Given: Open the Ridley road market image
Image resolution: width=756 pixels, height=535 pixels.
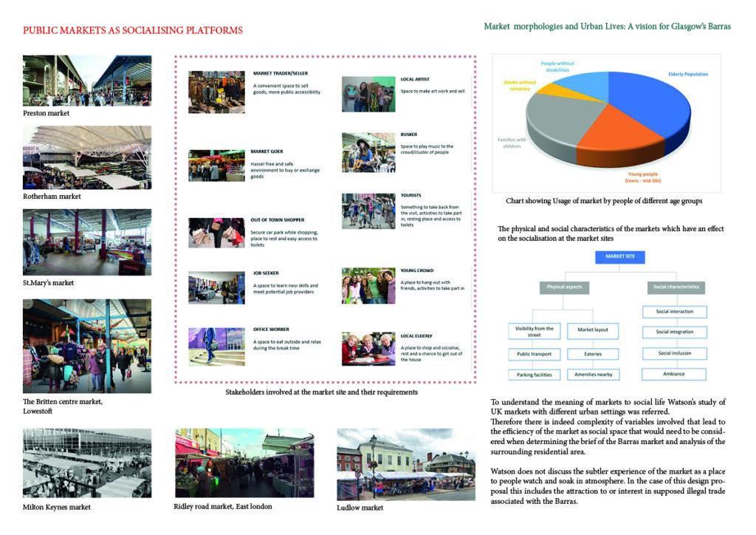Looking at the screenshot, I should tap(244, 463).
